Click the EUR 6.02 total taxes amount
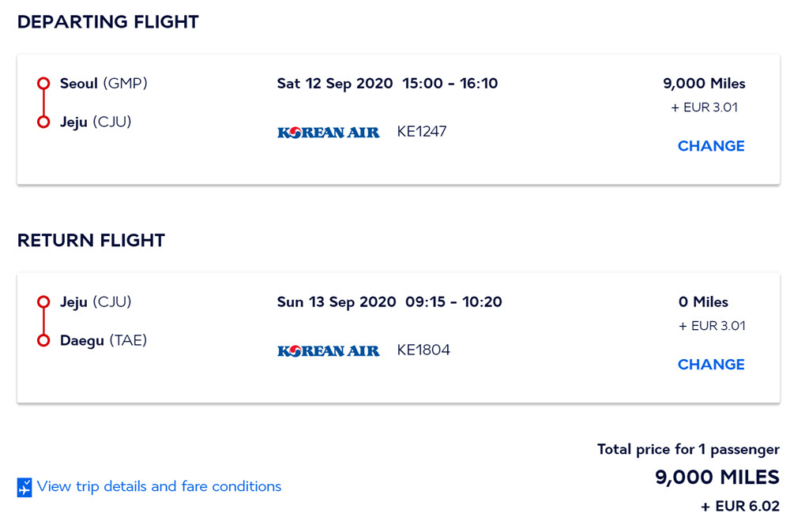 tap(740, 506)
